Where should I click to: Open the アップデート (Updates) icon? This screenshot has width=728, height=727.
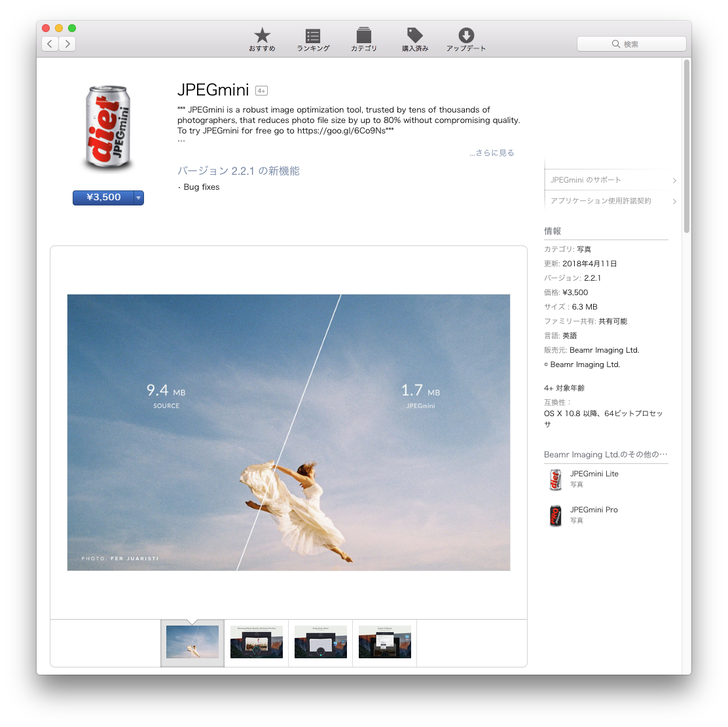pos(466,36)
